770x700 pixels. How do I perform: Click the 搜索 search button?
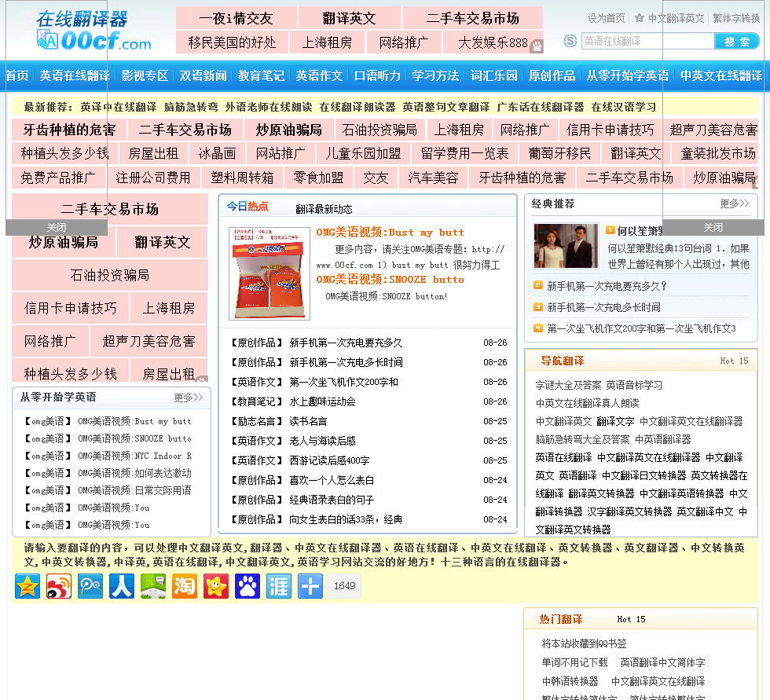737,42
